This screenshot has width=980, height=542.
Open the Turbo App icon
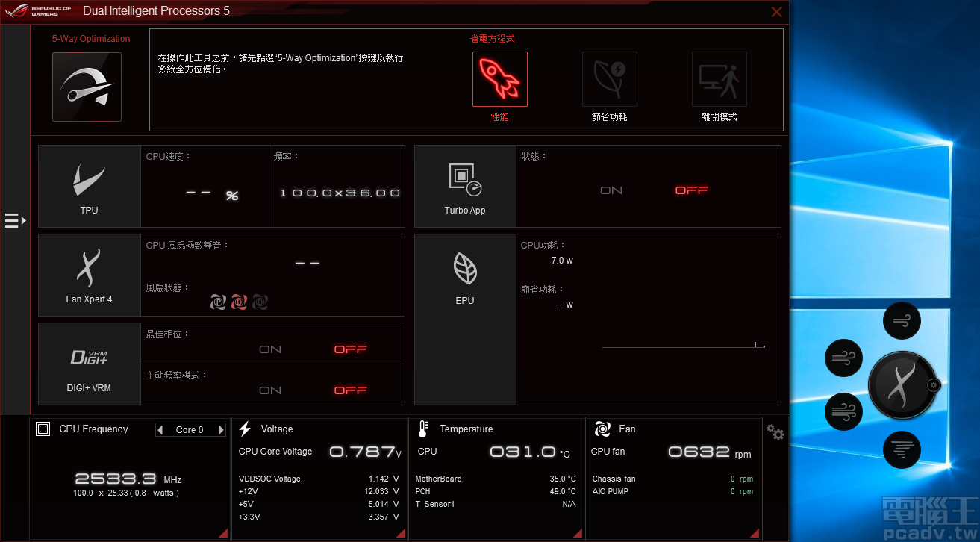click(464, 178)
